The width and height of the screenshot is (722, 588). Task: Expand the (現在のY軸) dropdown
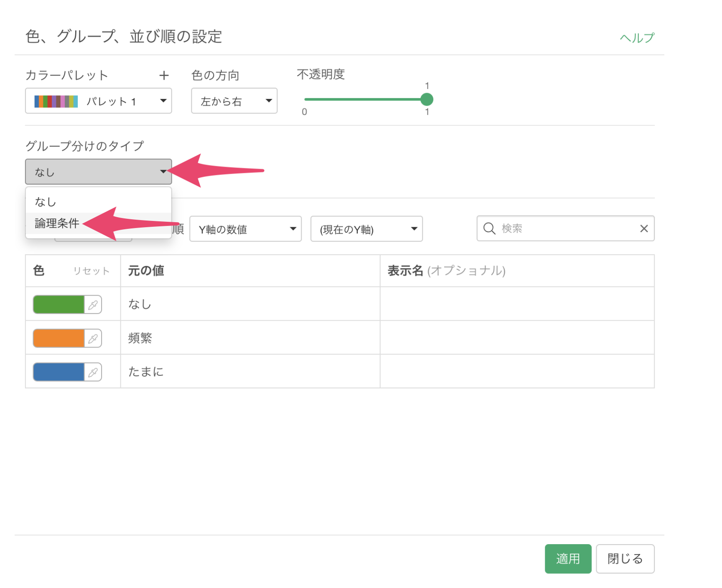pyautogui.click(x=366, y=229)
